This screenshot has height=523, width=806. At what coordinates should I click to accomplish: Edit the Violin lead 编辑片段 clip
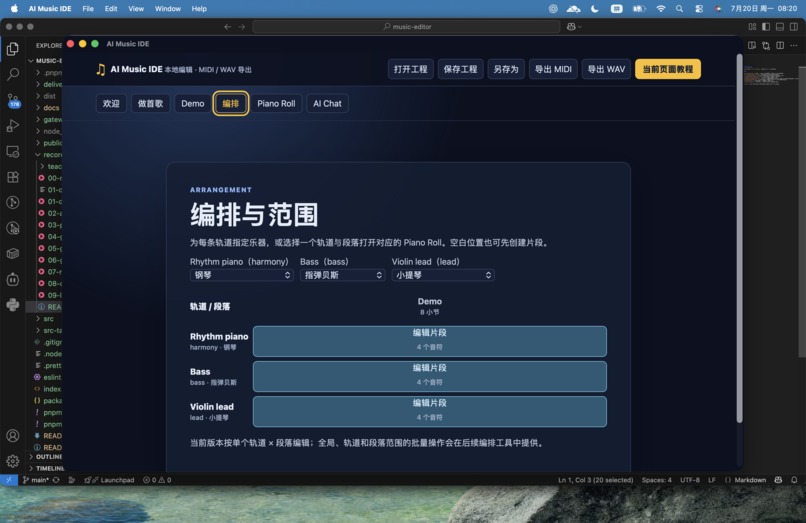click(x=430, y=411)
